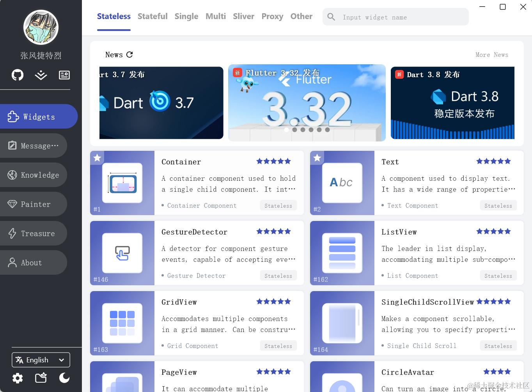Select the last carousel page dot
The image size is (532, 392).
(327, 130)
